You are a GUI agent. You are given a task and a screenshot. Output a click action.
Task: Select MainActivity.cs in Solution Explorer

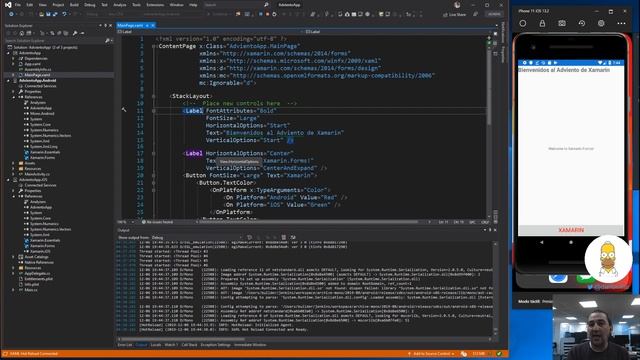click(37, 174)
